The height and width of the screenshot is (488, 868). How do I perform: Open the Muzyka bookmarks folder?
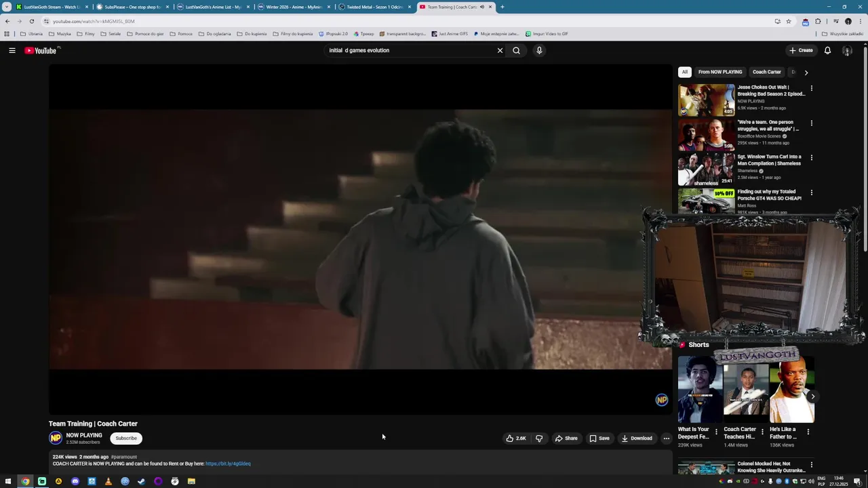point(60,34)
